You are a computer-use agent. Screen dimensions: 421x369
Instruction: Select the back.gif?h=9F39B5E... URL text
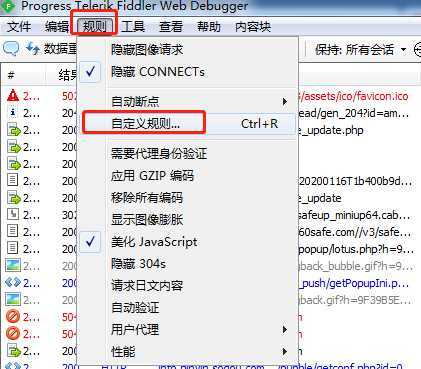354,300
